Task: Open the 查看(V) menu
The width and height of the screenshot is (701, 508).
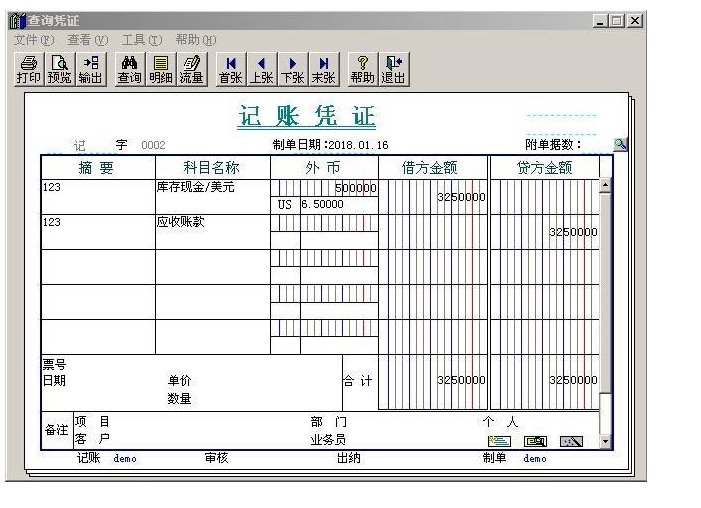Action: (88, 40)
